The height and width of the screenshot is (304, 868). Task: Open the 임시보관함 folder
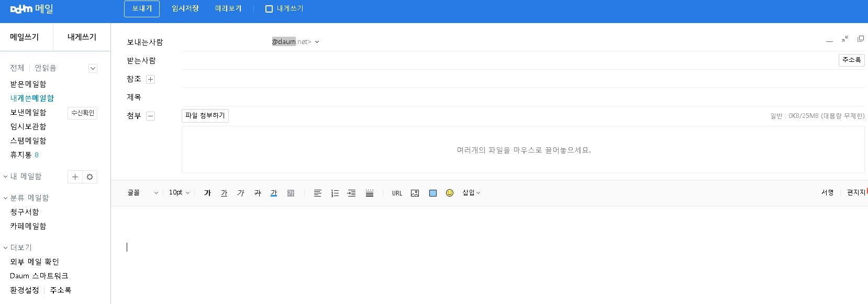[28, 126]
